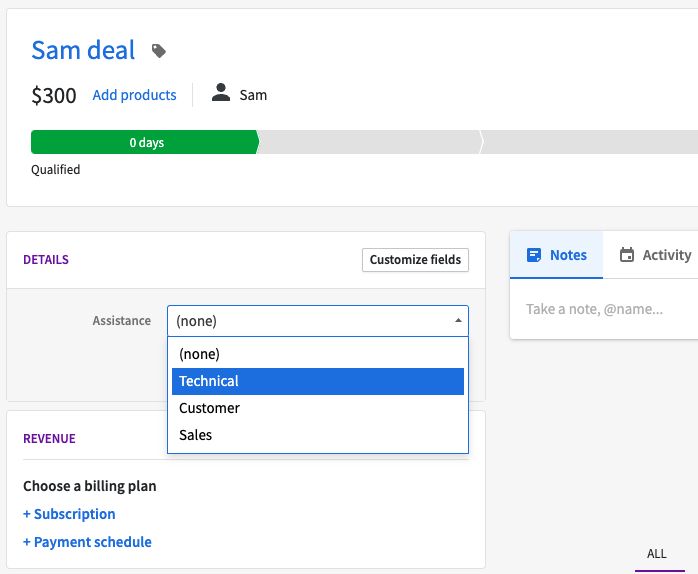
Task: Click the Notes tab icon
Action: 534,255
